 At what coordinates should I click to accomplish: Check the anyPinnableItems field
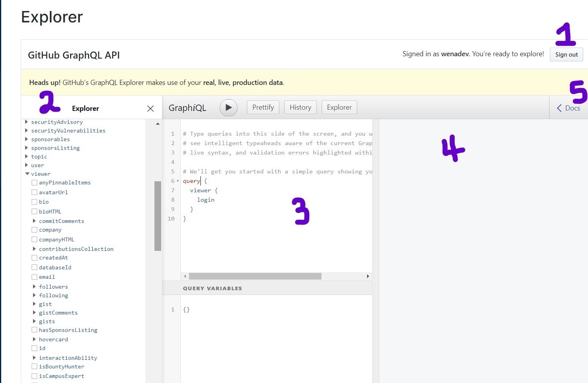34,183
